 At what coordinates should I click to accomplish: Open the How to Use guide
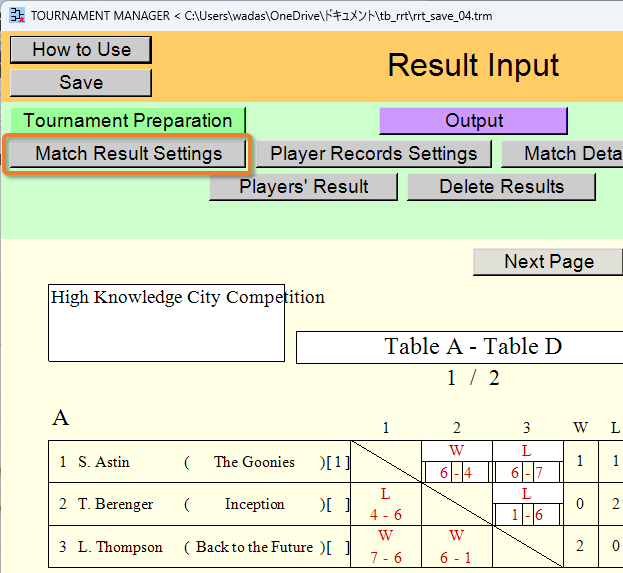pyautogui.click(x=81, y=50)
